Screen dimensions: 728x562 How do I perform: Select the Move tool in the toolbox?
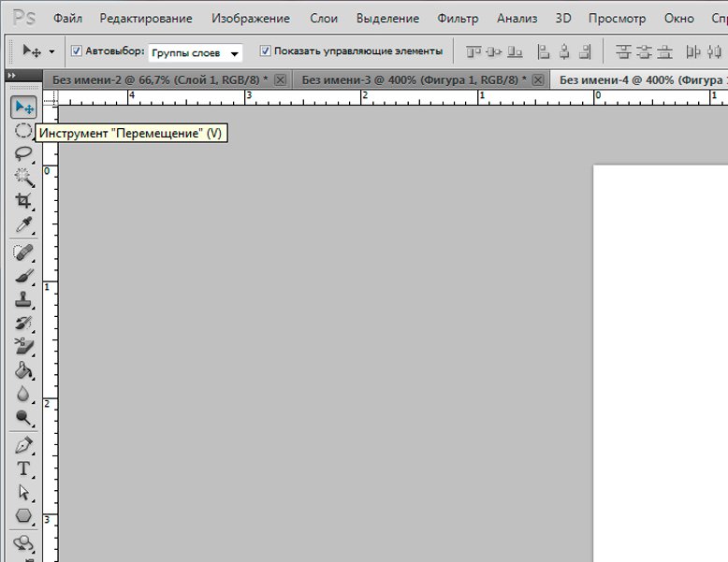[x=23, y=108]
